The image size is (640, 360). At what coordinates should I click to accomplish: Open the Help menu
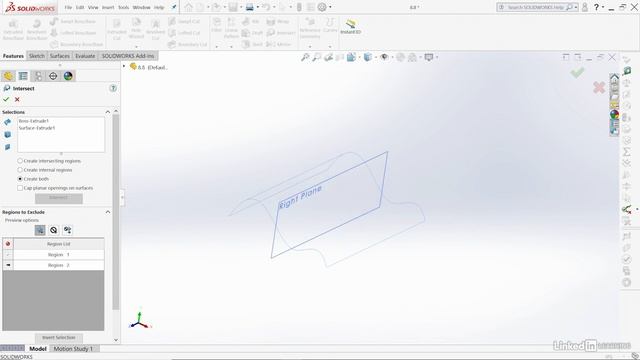(x=159, y=7)
